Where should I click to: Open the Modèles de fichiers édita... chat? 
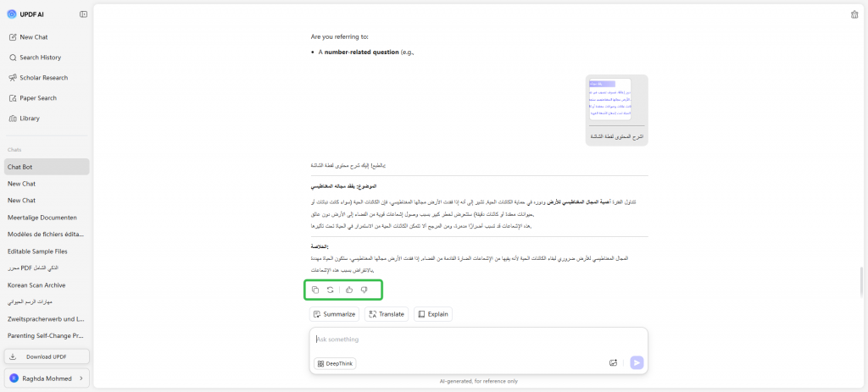(47, 235)
